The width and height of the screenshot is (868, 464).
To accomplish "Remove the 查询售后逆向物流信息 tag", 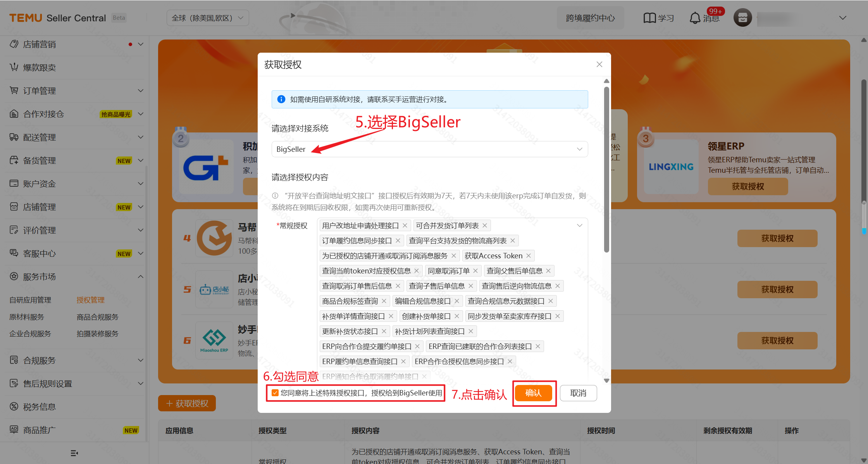I will click(558, 286).
